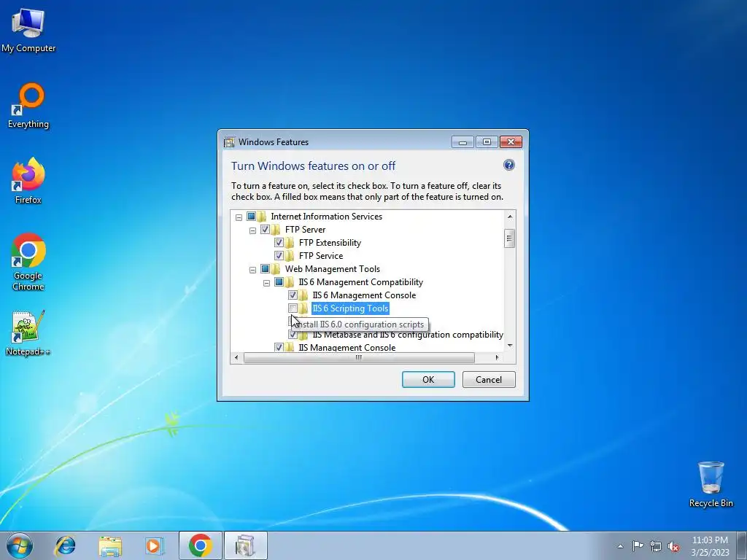Open Google Chrome desktop shortcut
Viewport: 747px width, 560px height.
[x=28, y=262]
